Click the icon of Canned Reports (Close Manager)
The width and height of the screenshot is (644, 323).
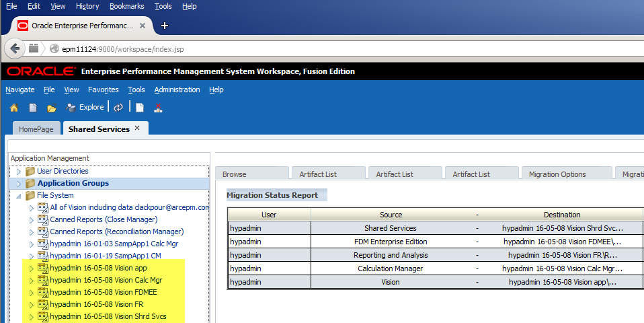pos(43,219)
